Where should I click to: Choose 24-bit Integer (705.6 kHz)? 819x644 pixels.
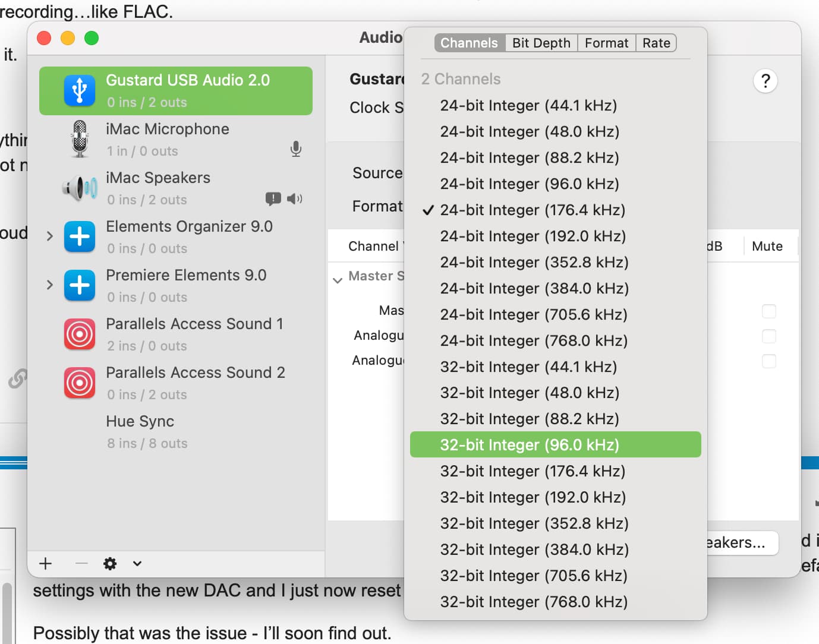[556, 314]
